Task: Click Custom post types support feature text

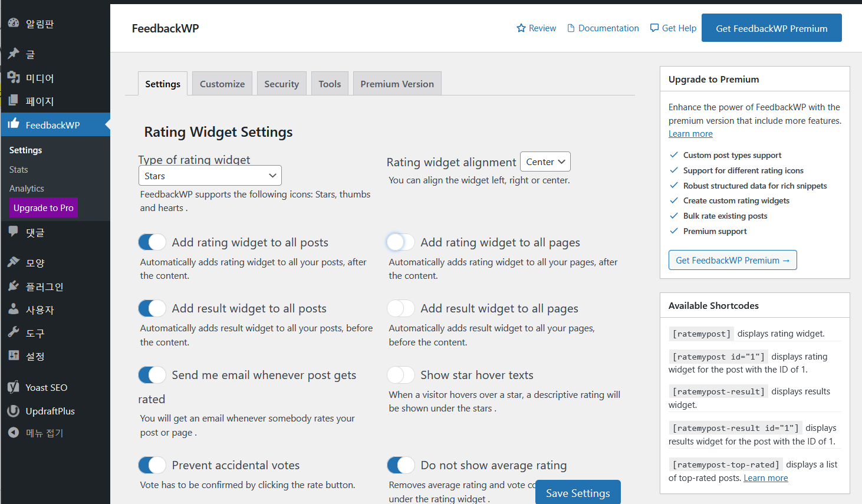Action: (x=732, y=155)
